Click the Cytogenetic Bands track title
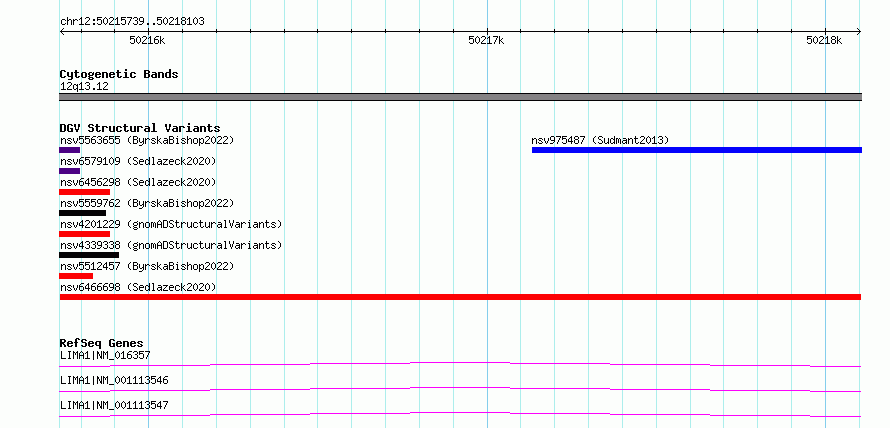Viewport: 890px width, 428px height. point(119,74)
